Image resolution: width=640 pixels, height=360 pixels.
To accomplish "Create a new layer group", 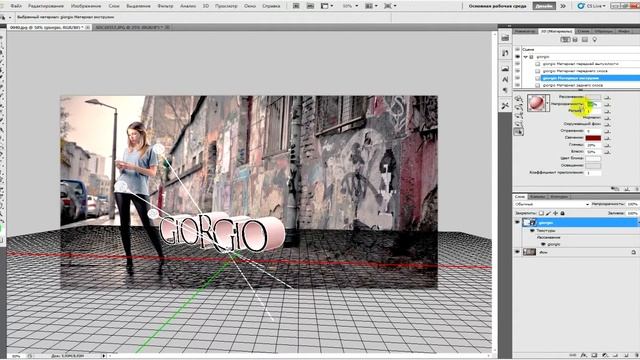I will coord(616,356).
